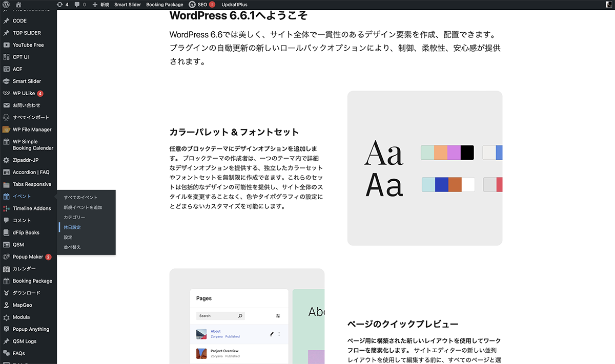The image size is (615, 364).
Task: Click the About page thumbnail in preview
Action: pos(201,334)
